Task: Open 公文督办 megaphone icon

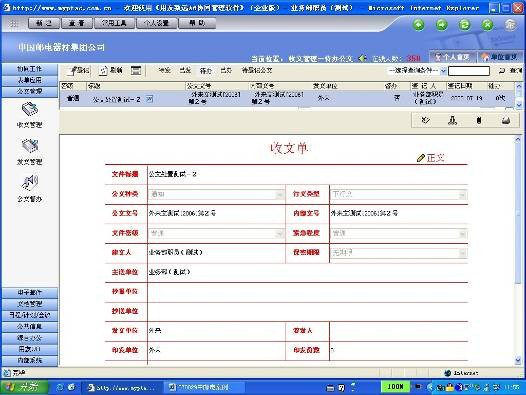Action: (x=30, y=183)
